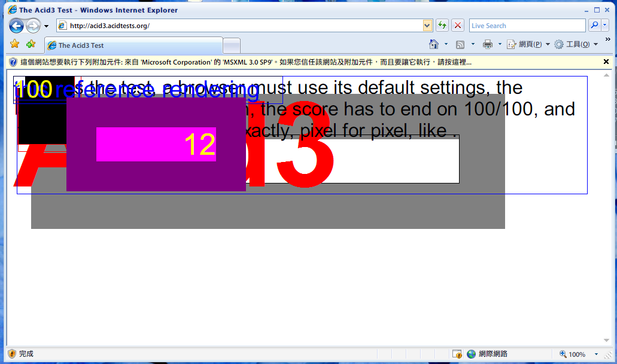Screen dimensions: 617x364
Task: Open the 網頁(P) Page menu
Action: click(x=528, y=44)
